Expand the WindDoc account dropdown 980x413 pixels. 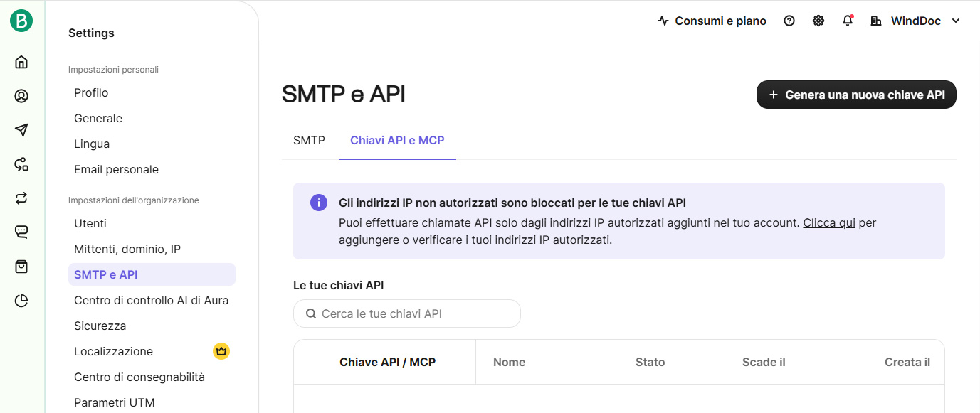tap(916, 21)
